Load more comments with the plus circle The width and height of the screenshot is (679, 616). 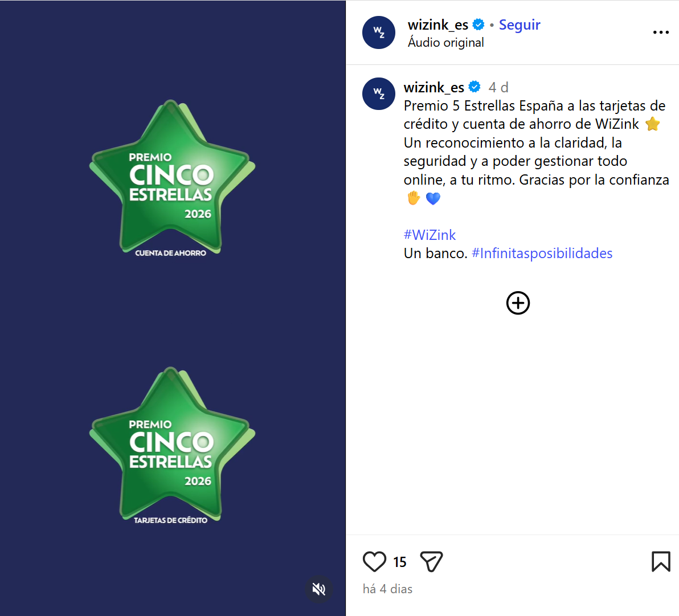518,303
